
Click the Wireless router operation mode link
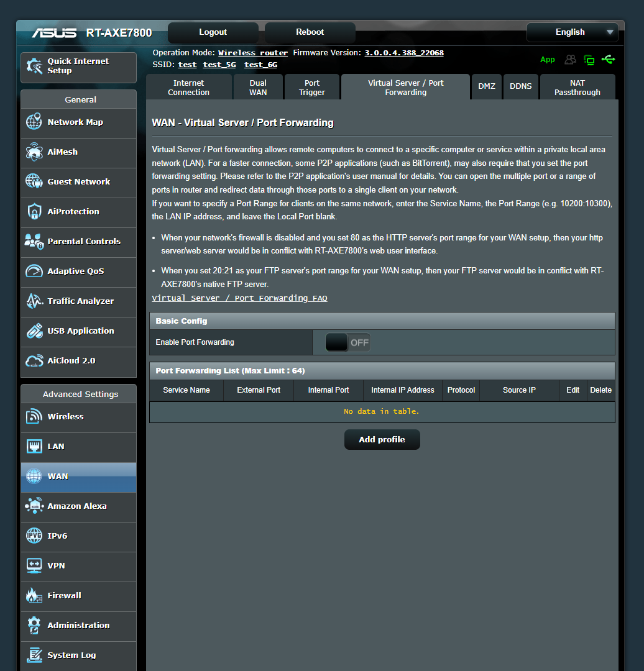click(253, 53)
